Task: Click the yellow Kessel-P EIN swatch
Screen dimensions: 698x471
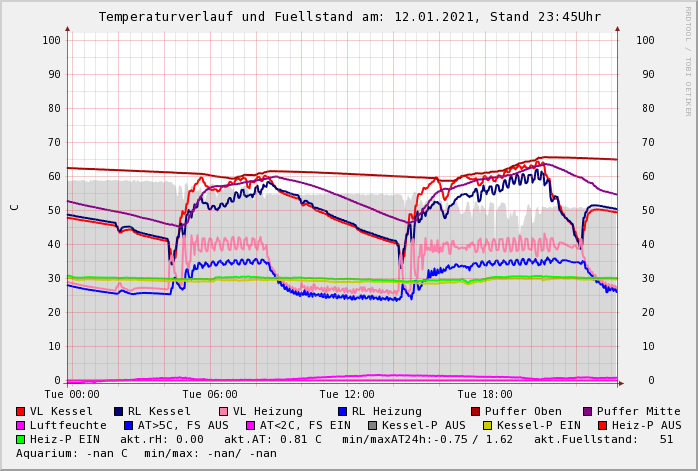Action: (487, 425)
